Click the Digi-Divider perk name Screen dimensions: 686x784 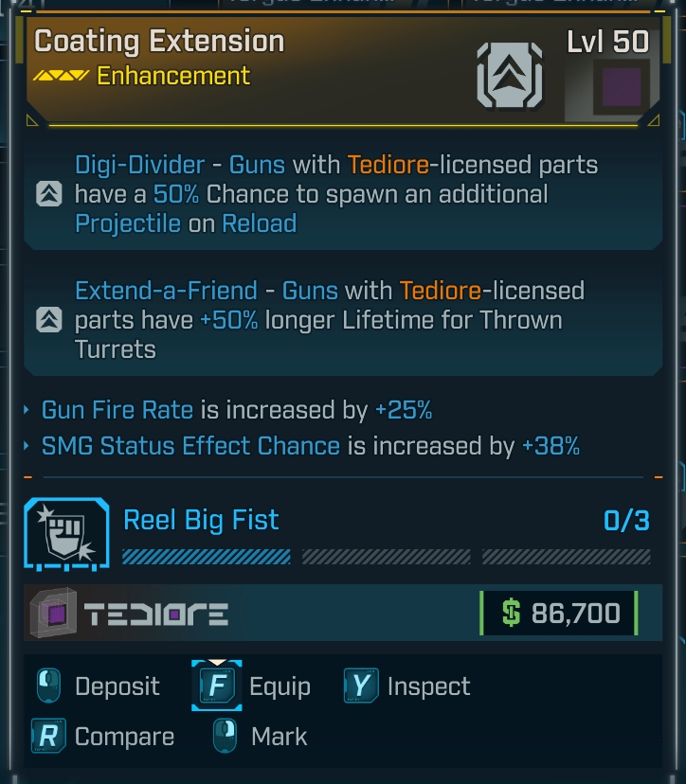tap(139, 165)
